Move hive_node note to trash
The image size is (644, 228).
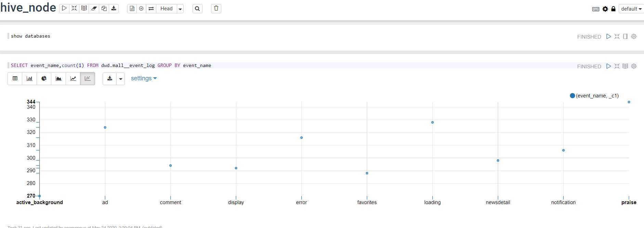click(216, 9)
